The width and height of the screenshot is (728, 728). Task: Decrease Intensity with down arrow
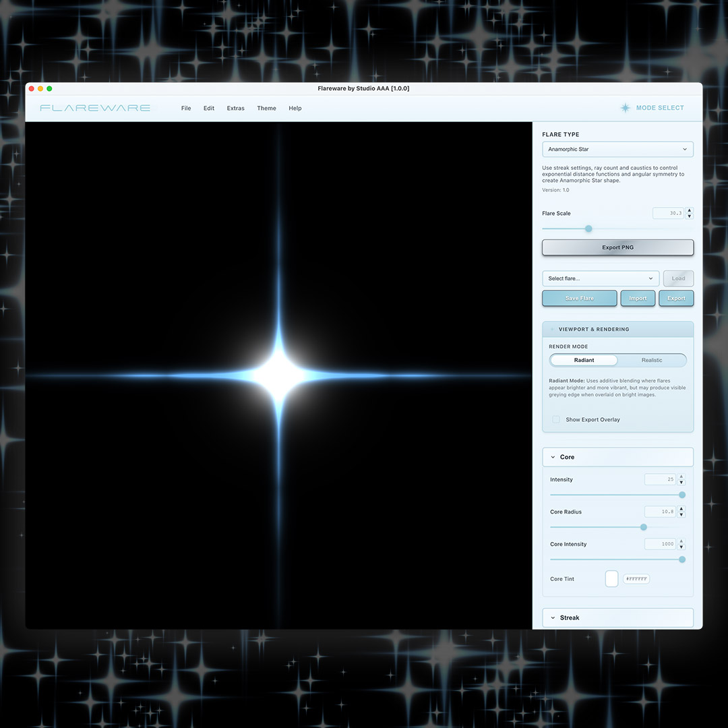[x=681, y=483]
